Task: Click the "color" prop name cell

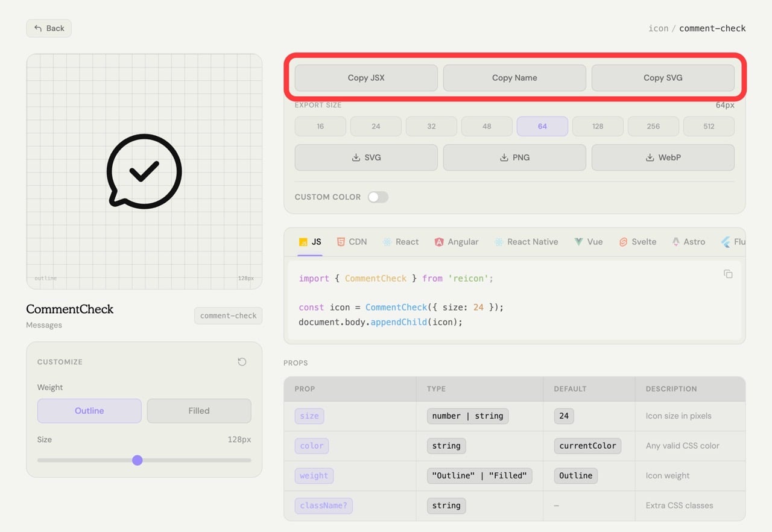Action: click(312, 446)
